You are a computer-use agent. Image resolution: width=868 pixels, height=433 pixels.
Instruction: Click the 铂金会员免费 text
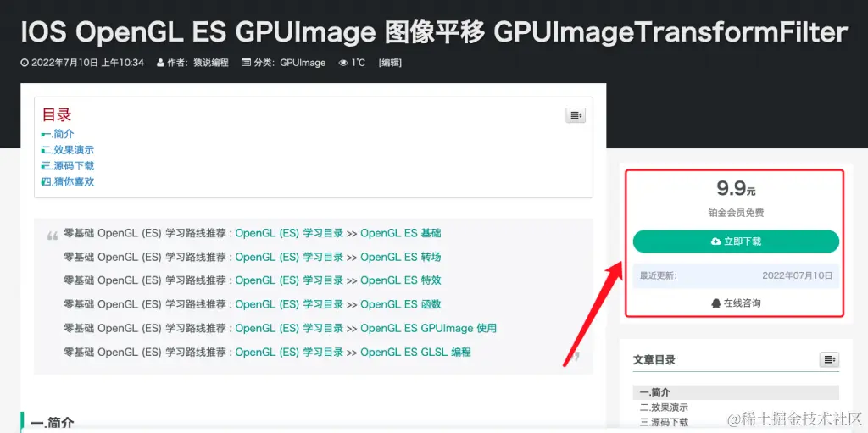click(736, 213)
